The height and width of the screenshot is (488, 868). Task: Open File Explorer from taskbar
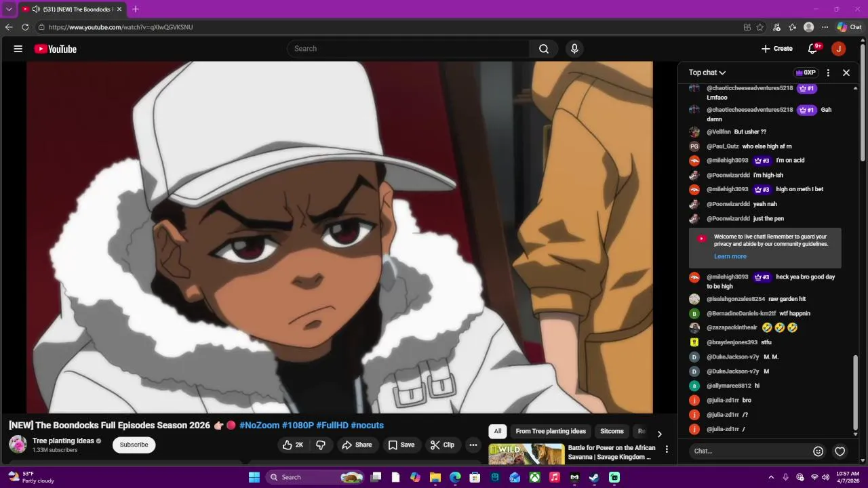[435, 477]
